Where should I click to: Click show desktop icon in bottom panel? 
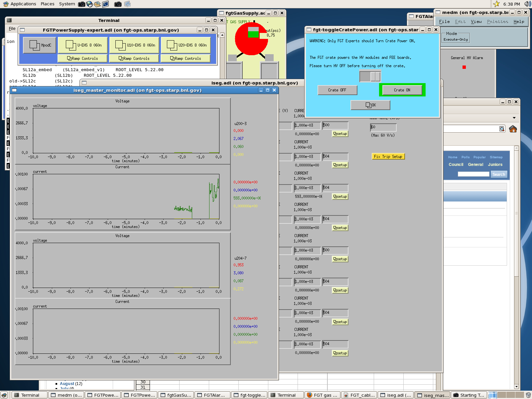click(4, 395)
